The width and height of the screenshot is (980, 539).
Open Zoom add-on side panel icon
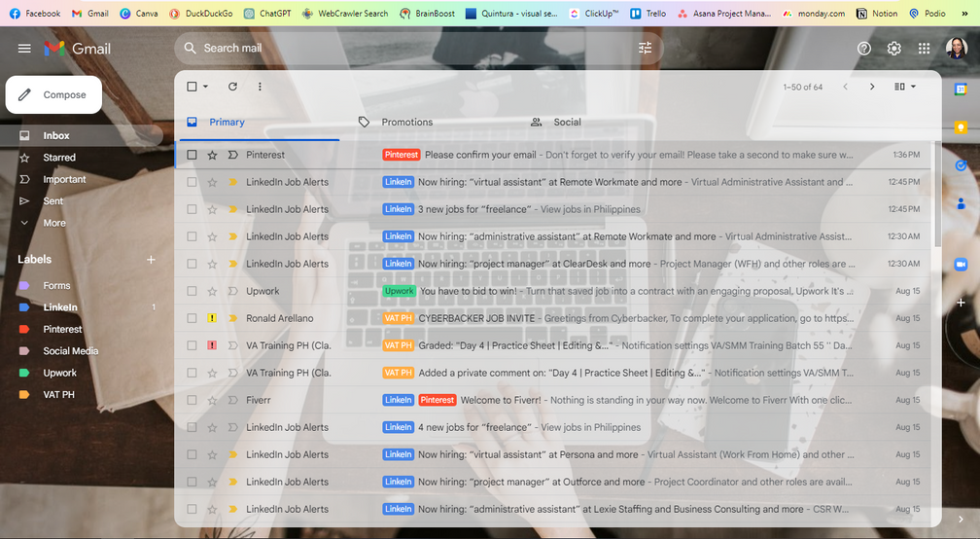[961, 265]
